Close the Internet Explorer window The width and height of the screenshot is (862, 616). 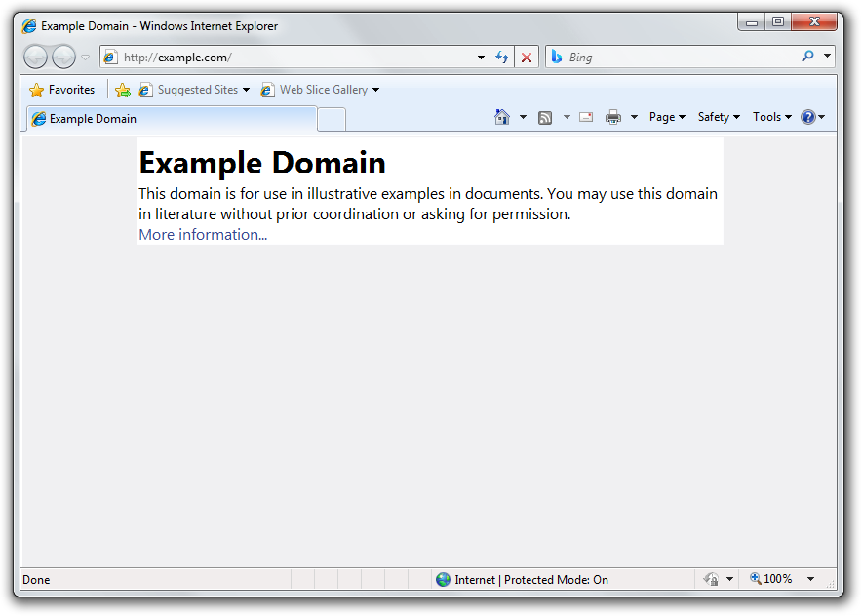coord(814,22)
